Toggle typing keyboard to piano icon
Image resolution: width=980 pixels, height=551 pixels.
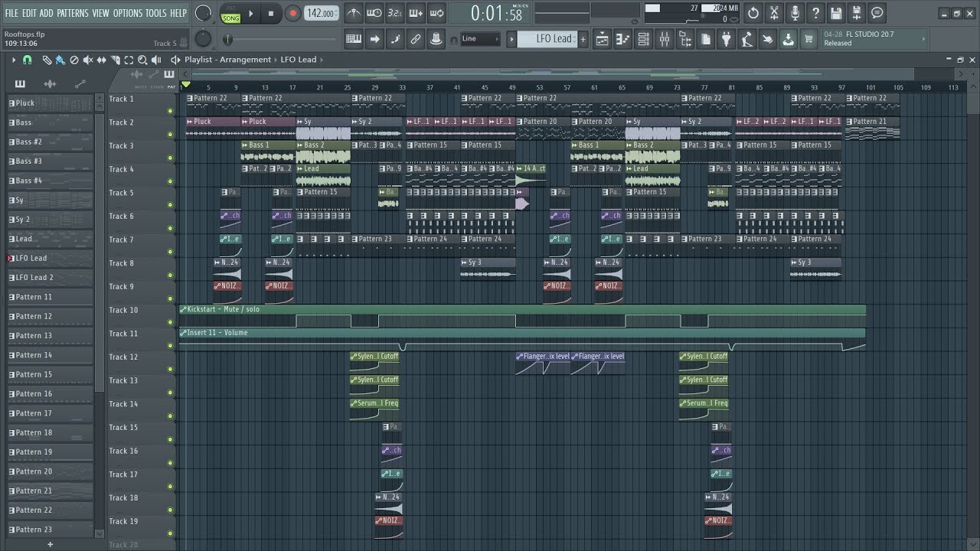(x=354, y=39)
